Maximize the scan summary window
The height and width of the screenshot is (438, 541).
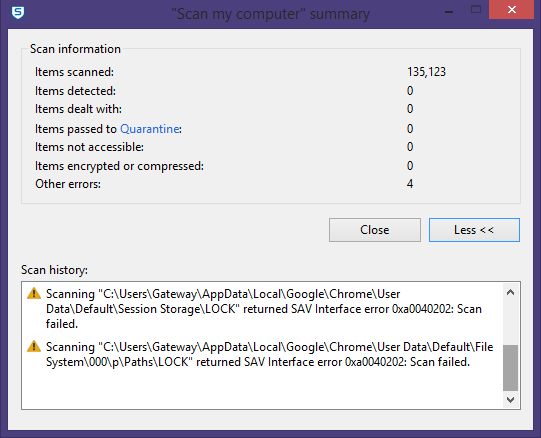(x=476, y=10)
